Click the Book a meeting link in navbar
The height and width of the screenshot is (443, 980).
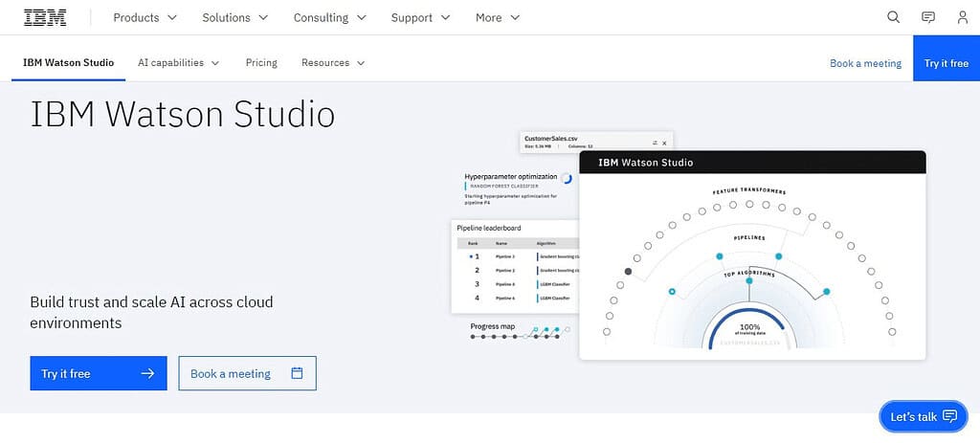[865, 63]
